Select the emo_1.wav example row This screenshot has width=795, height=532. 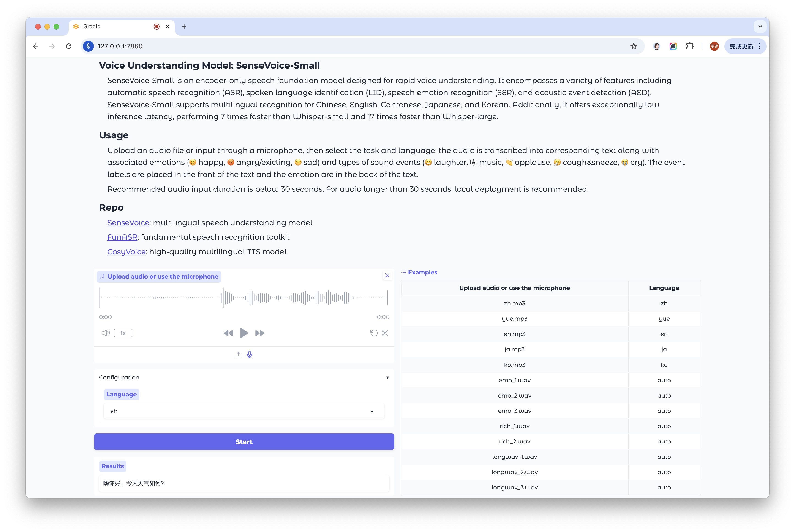(x=514, y=380)
